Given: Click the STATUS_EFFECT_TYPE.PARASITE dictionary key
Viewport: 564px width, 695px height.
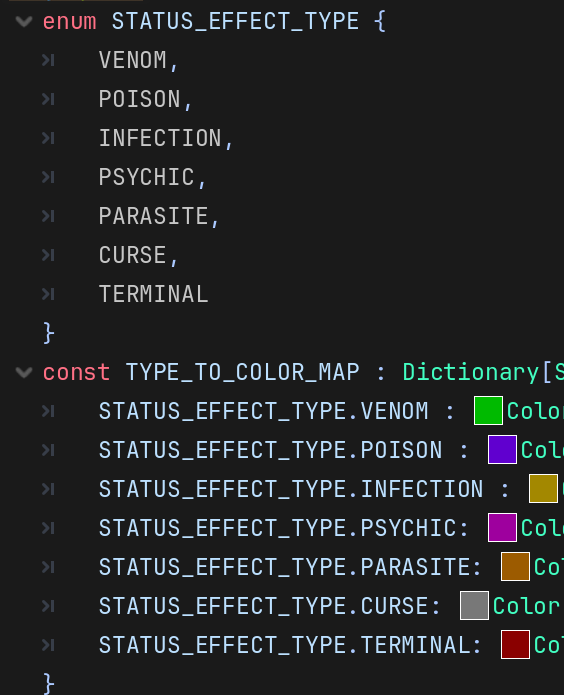Looking at the screenshot, I should [284, 567].
